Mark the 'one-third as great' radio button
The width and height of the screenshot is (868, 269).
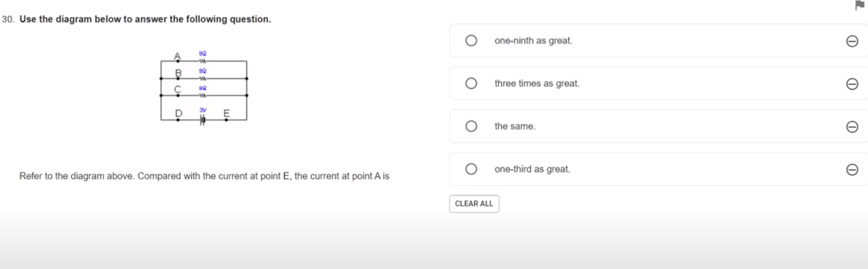pos(471,169)
